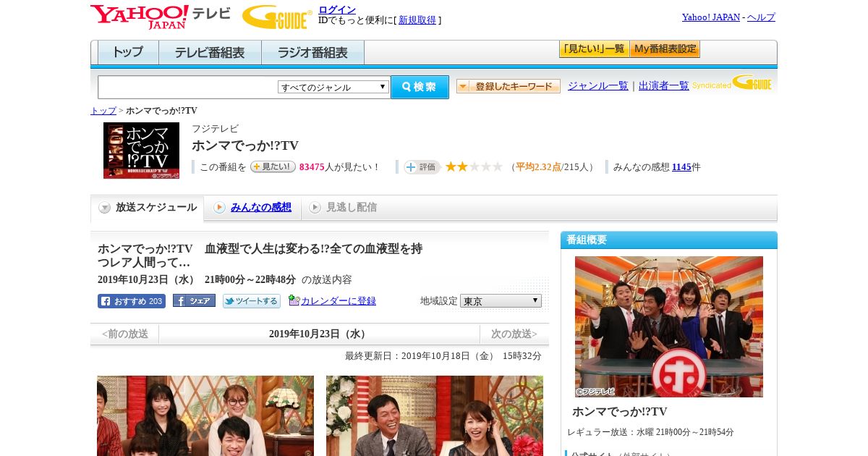
Task: Click the right broadcast photo with host
Action: (x=435, y=415)
